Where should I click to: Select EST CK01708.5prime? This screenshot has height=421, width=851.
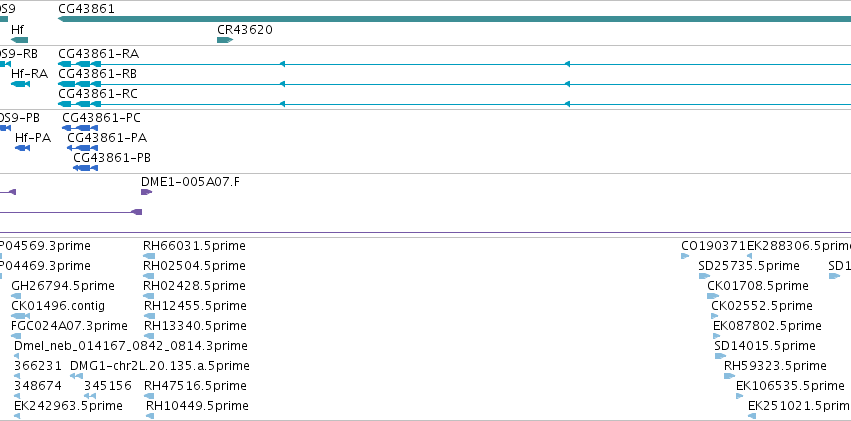758,286
